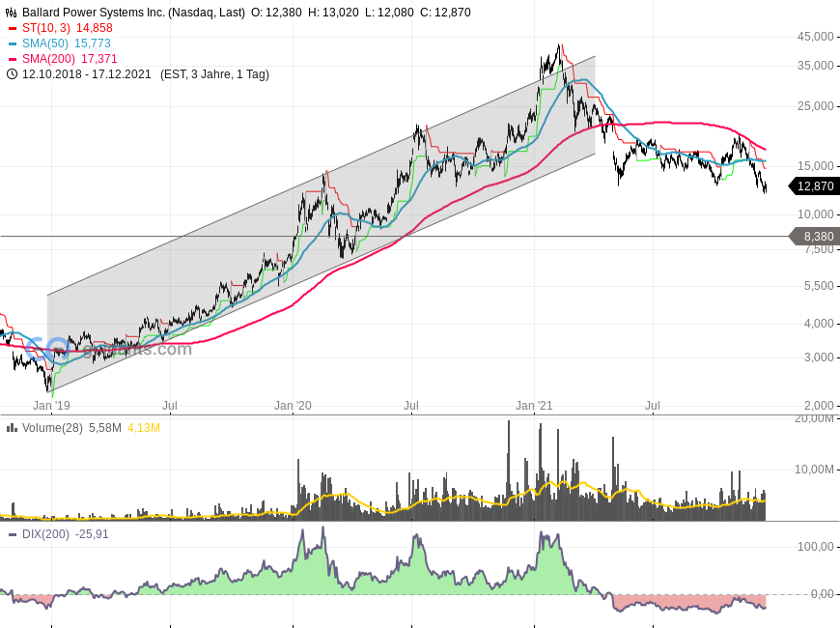Screen dimensions: 840x628
Task: Click the 4,000 price axis label
Action: pyautogui.click(x=819, y=324)
